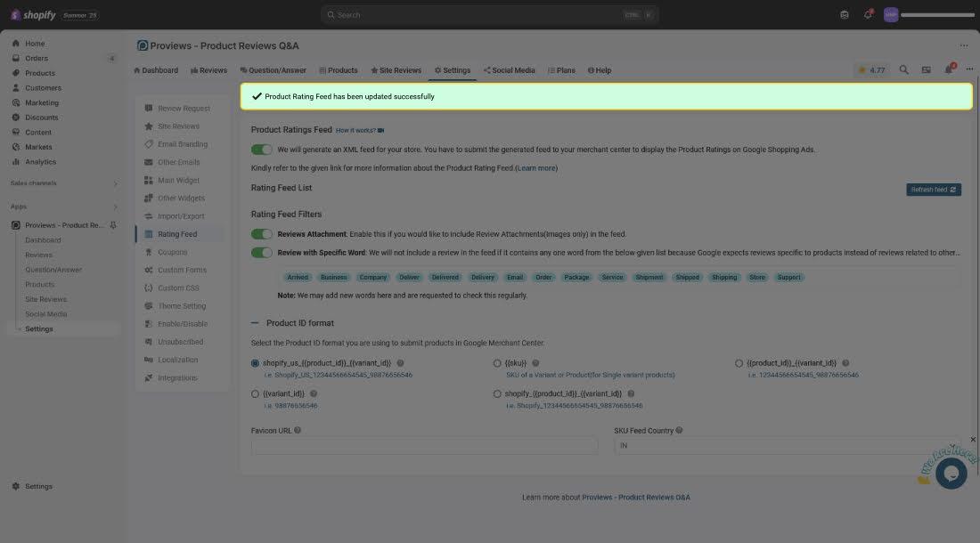Open the Proviews app three-dot menu
Image resolution: width=980 pixels, height=543 pixels.
click(963, 45)
